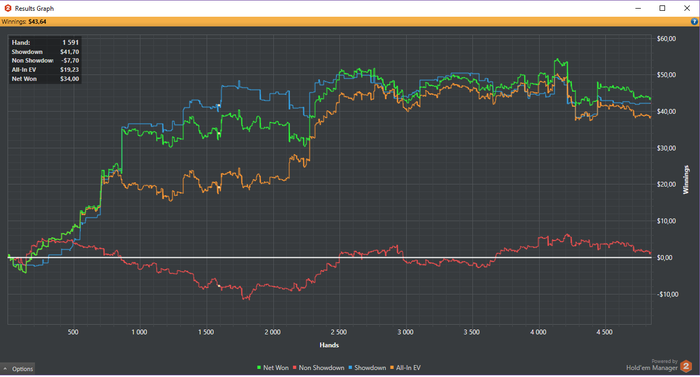Click the $40,00 axis label
Viewport: 700px width, 377px height.
click(666, 112)
